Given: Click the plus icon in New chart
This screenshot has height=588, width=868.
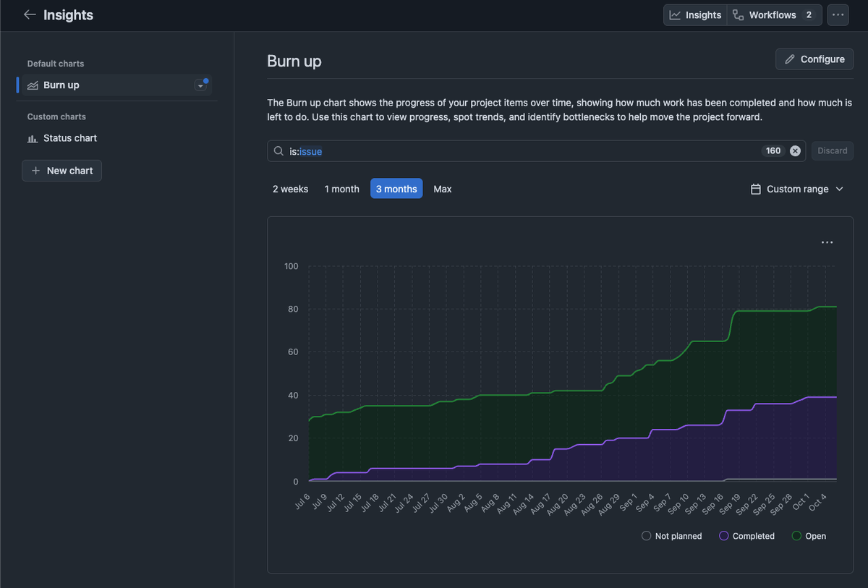Looking at the screenshot, I should [x=35, y=171].
